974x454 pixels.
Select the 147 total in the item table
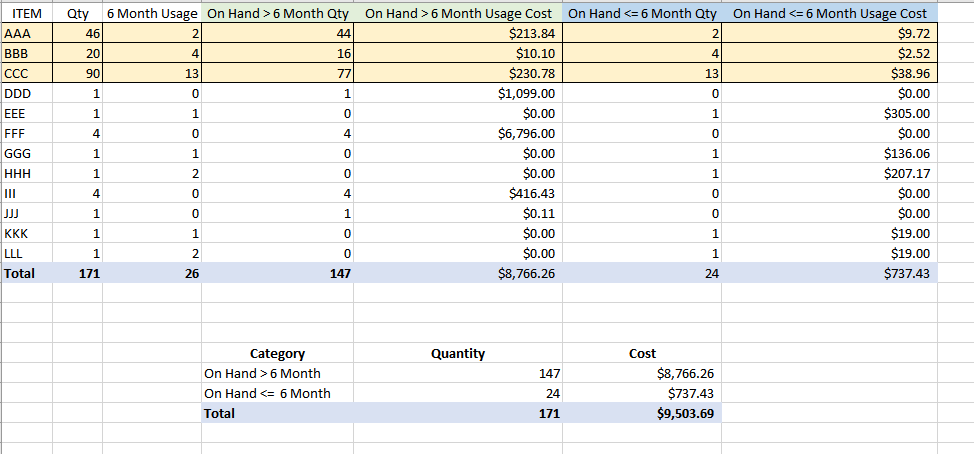tap(278, 273)
